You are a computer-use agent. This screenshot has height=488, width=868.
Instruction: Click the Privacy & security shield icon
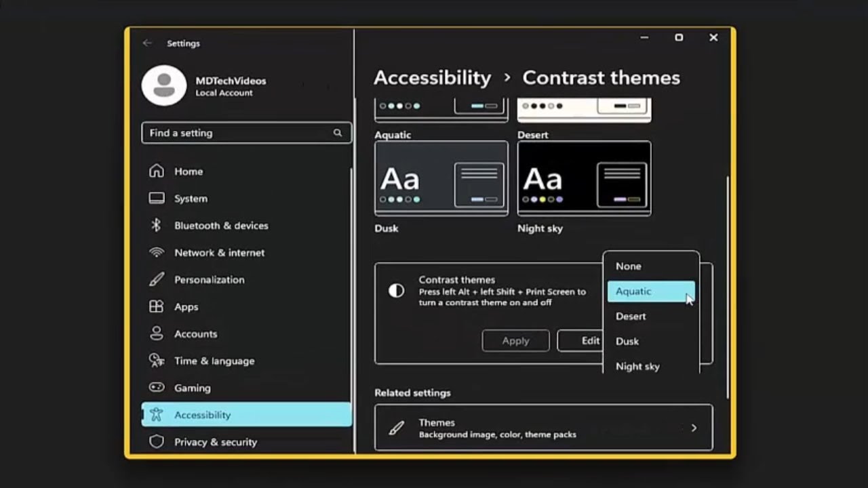point(157,442)
